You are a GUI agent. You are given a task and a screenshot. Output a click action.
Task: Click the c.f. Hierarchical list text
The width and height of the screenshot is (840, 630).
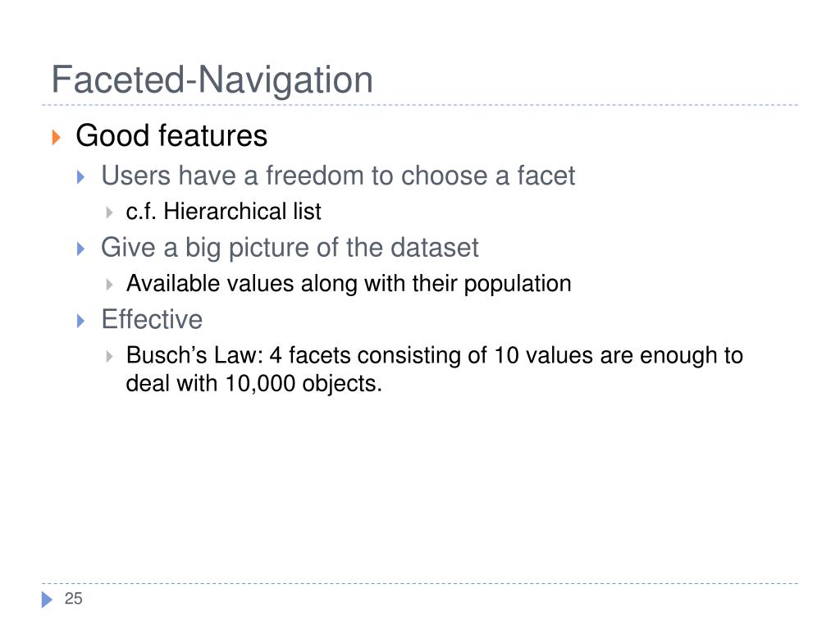(x=223, y=212)
